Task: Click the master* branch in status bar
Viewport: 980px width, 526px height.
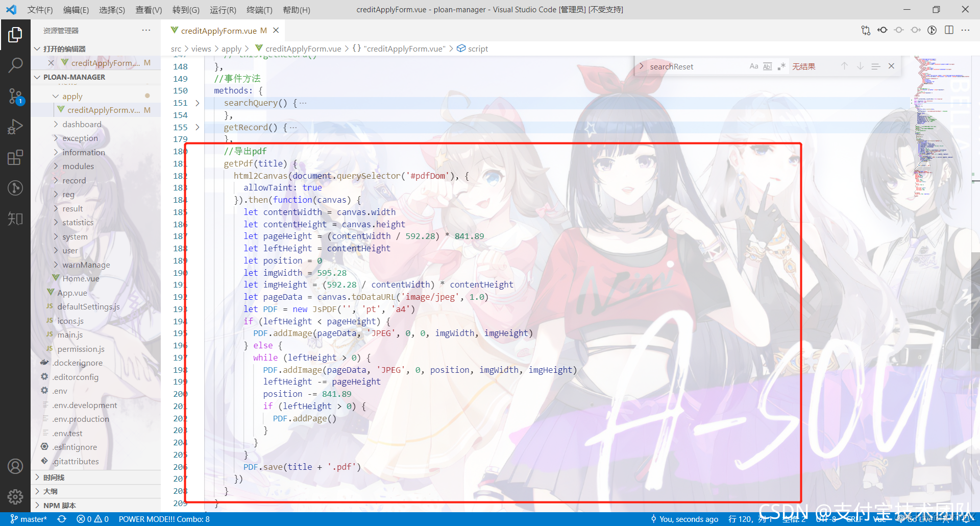Action: 29,519
